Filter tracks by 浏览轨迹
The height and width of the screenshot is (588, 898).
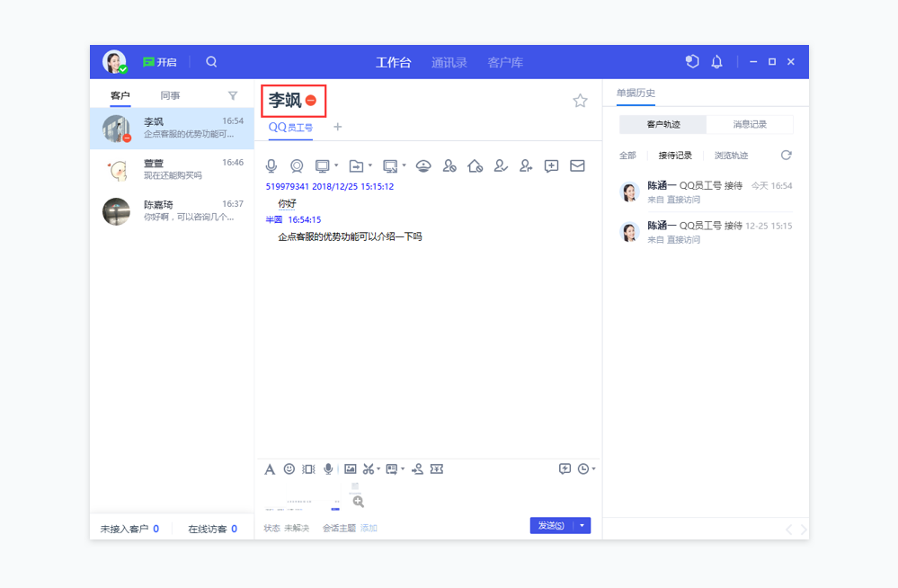pyautogui.click(x=731, y=156)
